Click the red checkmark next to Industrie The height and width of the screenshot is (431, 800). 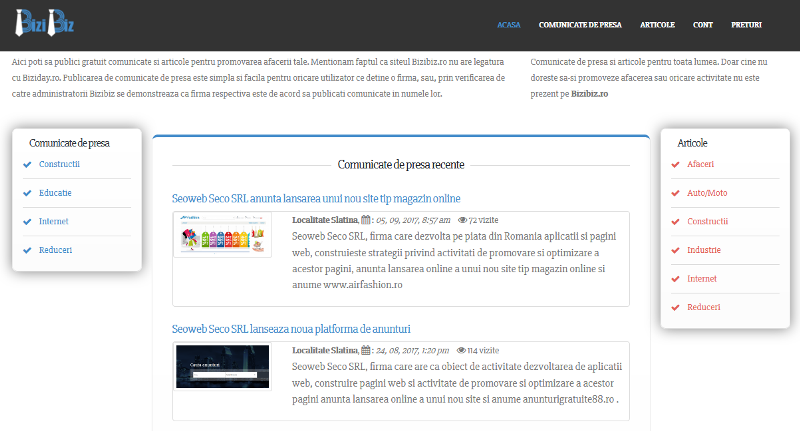[676, 250]
